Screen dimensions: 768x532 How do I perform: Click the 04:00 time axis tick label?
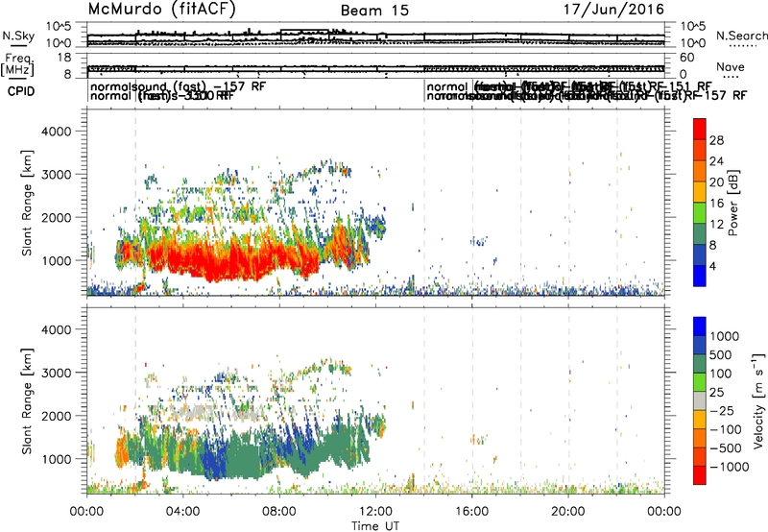(182, 511)
